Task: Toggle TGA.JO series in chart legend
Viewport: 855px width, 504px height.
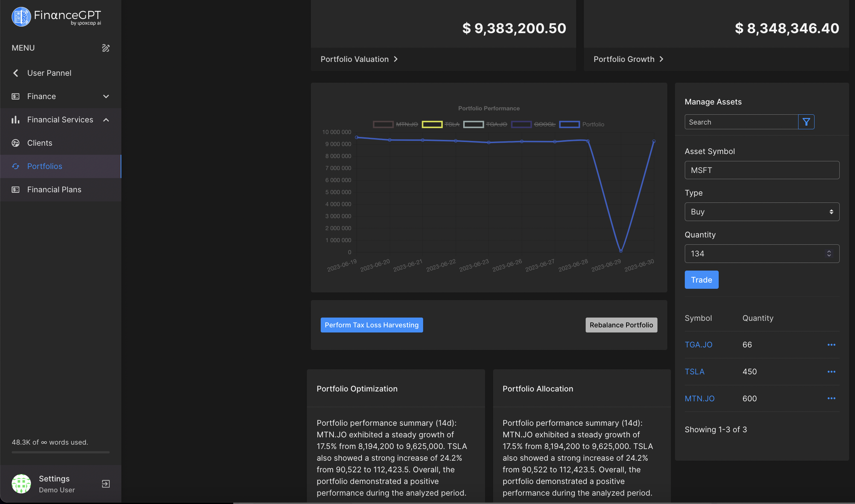Action: click(485, 124)
